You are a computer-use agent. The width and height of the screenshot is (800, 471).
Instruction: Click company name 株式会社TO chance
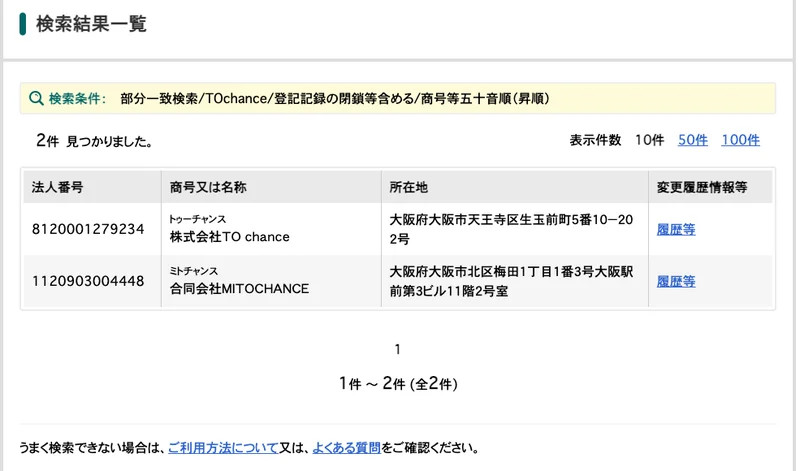(x=230, y=237)
